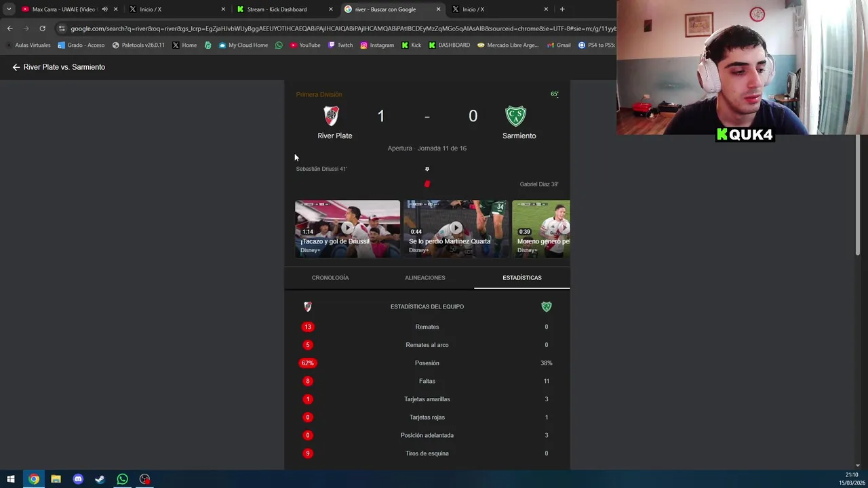Open the My Cloud Home bookmark
The height and width of the screenshot is (488, 868).
click(243, 45)
